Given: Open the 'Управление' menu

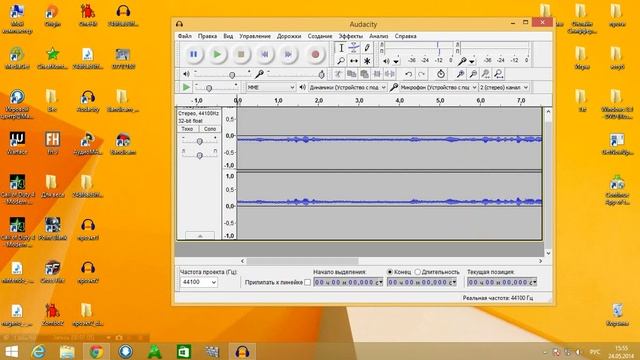Looking at the screenshot, I should click(x=255, y=36).
